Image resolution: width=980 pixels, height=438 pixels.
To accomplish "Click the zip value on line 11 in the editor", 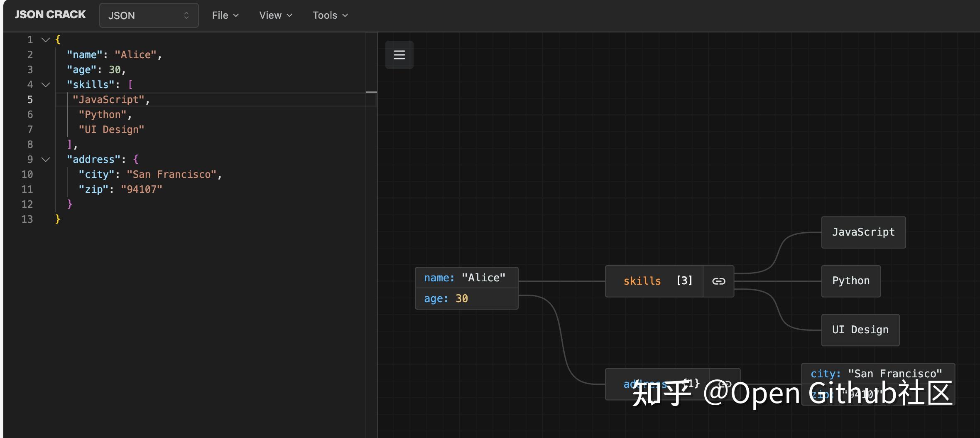I will 141,189.
